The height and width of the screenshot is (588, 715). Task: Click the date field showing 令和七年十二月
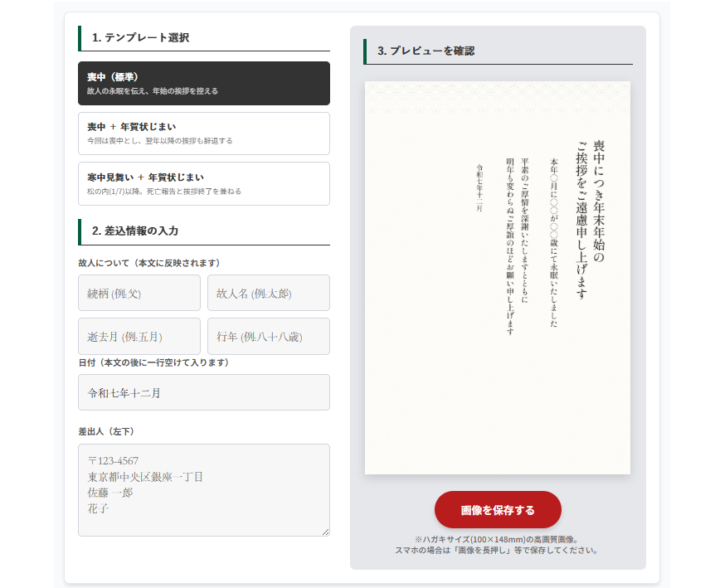[x=203, y=392]
